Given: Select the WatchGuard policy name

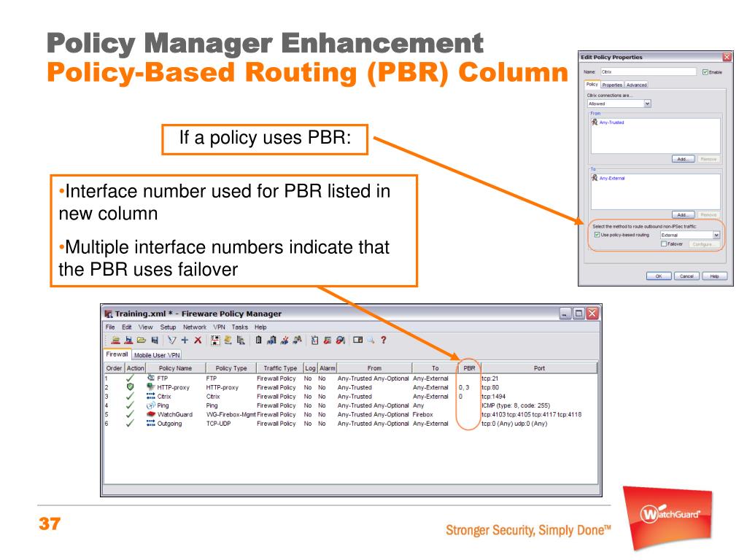Looking at the screenshot, I should [175, 415].
